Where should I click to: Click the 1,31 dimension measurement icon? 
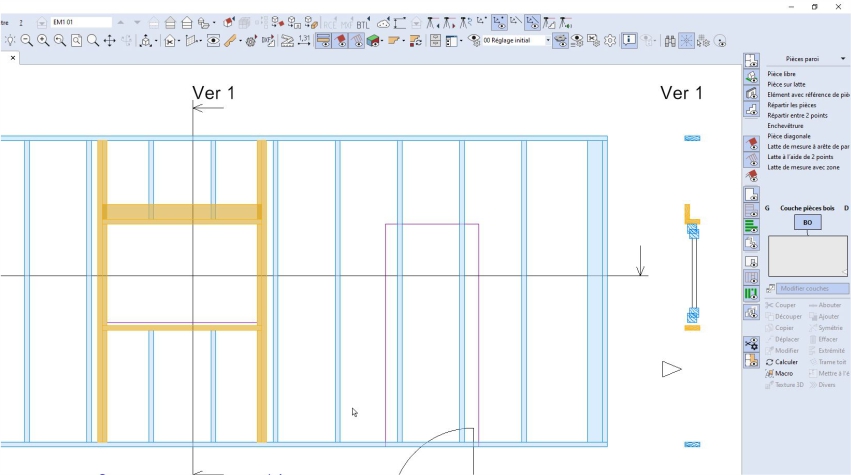pyautogui.click(x=304, y=41)
